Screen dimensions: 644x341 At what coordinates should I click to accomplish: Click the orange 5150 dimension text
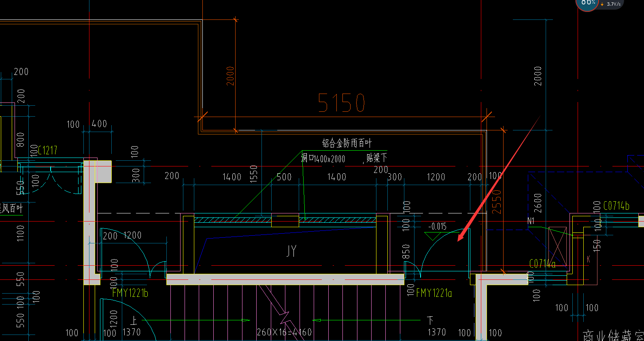[x=342, y=103]
